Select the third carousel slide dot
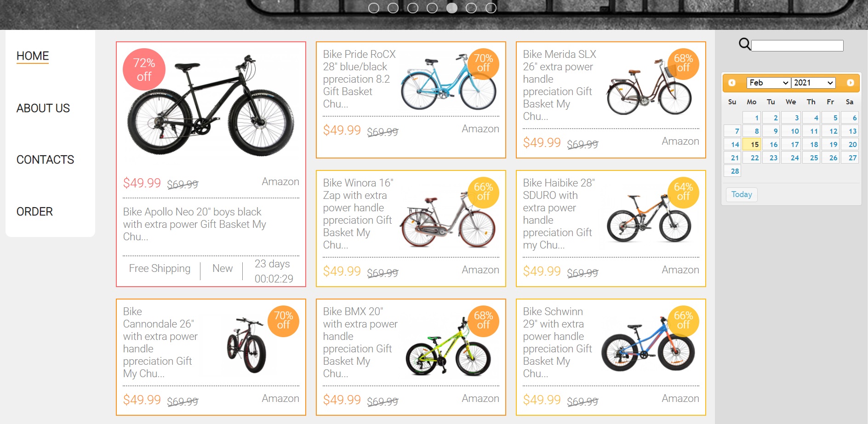This screenshot has width=868, height=424. tap(413, 8)
